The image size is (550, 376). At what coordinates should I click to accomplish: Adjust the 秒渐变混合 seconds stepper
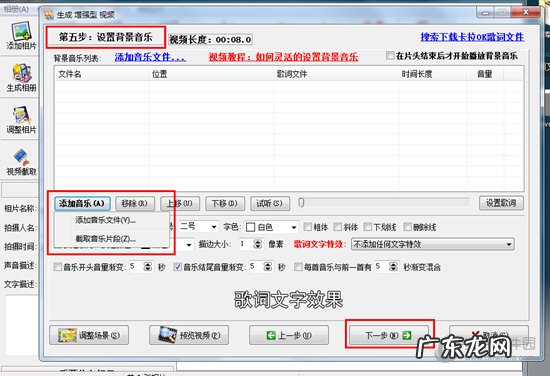tap(394, 267)
